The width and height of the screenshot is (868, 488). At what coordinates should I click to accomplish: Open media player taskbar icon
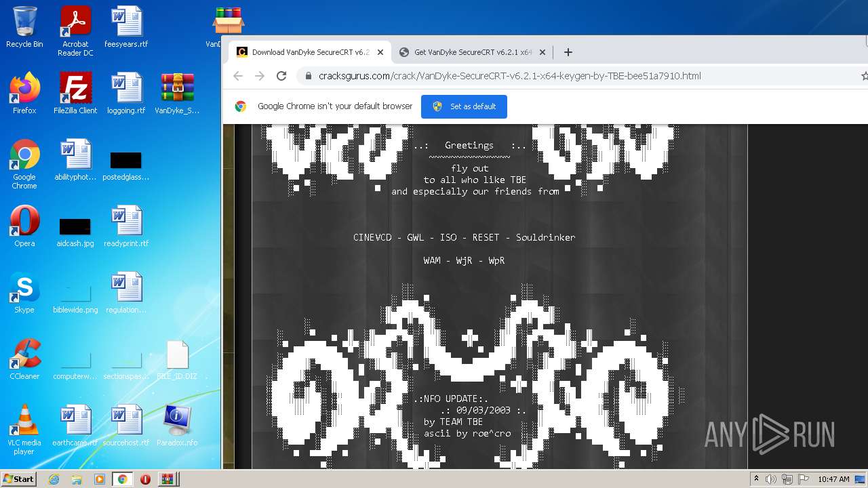tap(100, 479)
